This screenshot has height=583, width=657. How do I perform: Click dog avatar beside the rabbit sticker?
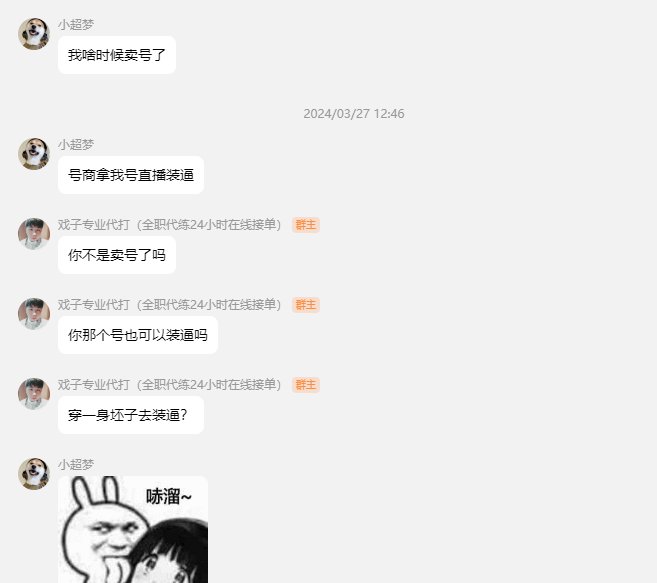tap(34, 474)
